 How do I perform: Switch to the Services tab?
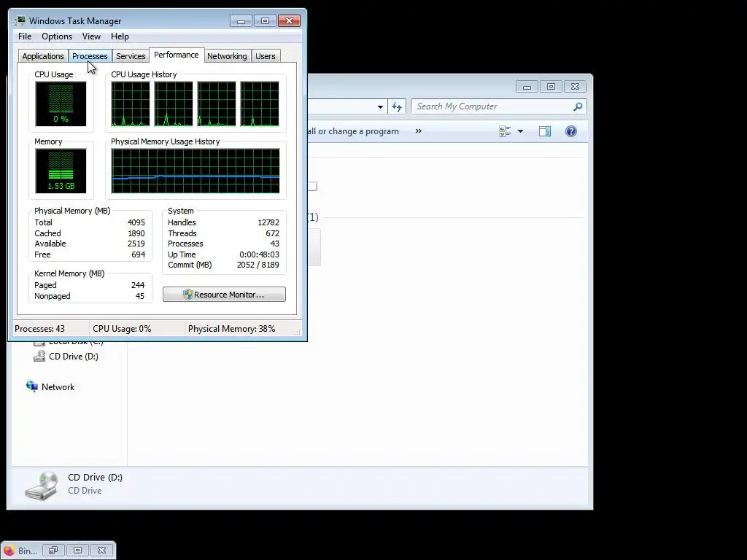131,56
